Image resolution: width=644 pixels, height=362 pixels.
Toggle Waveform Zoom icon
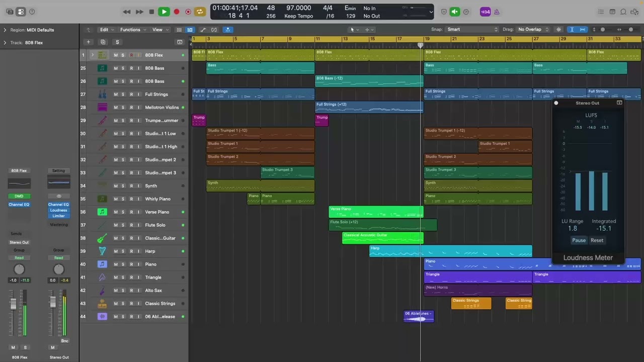558,30
